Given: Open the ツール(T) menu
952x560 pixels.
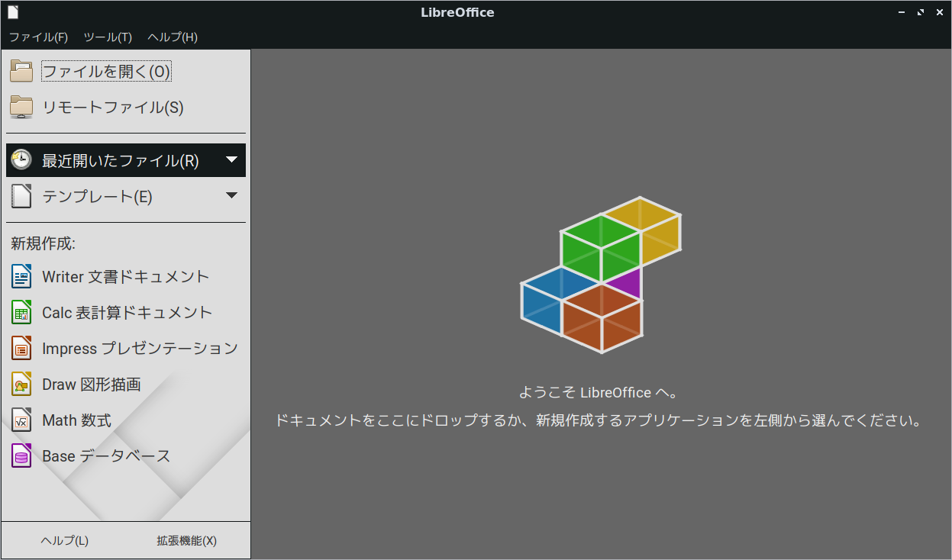Looking at the screenshot, I should pyautogui.click(x=108, y=37).
